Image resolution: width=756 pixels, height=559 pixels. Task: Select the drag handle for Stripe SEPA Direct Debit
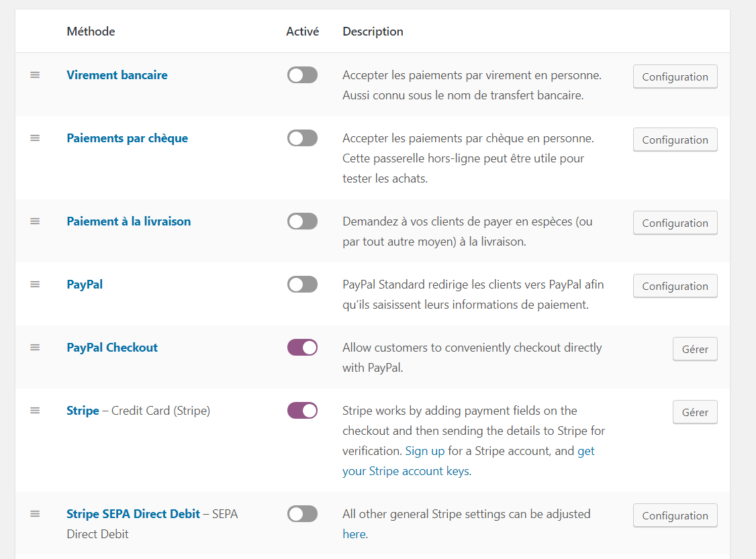[x=35, y=514]
